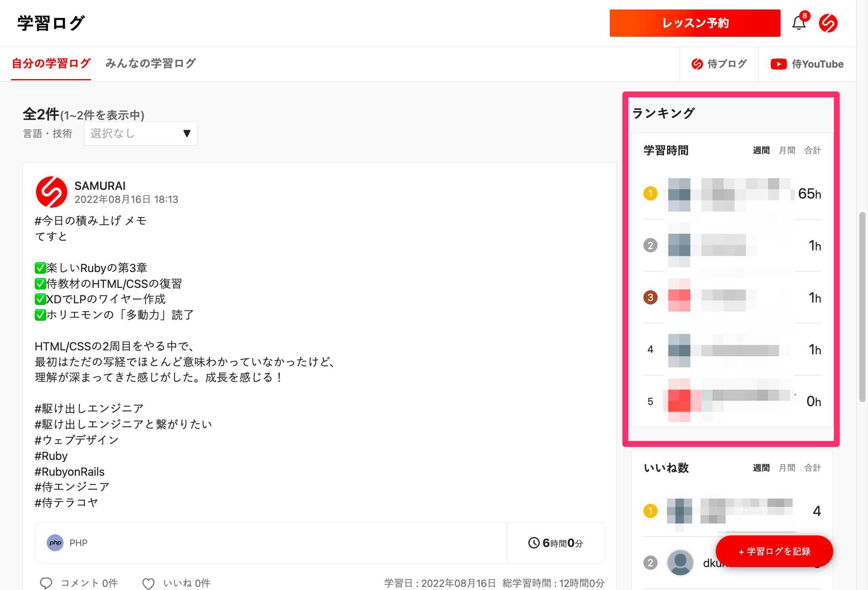Click SAMURAI post author avatar
The width and height of the screenshot is (868, 590).
click(x=51, y=192)
